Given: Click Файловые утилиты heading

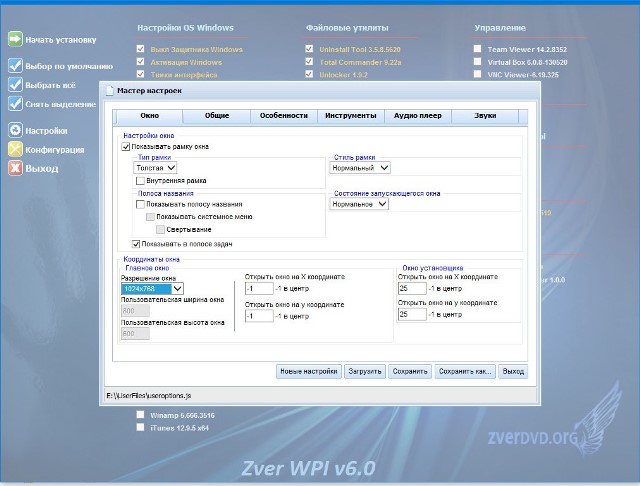Looking at the screenshot, I should coord(347,28).
